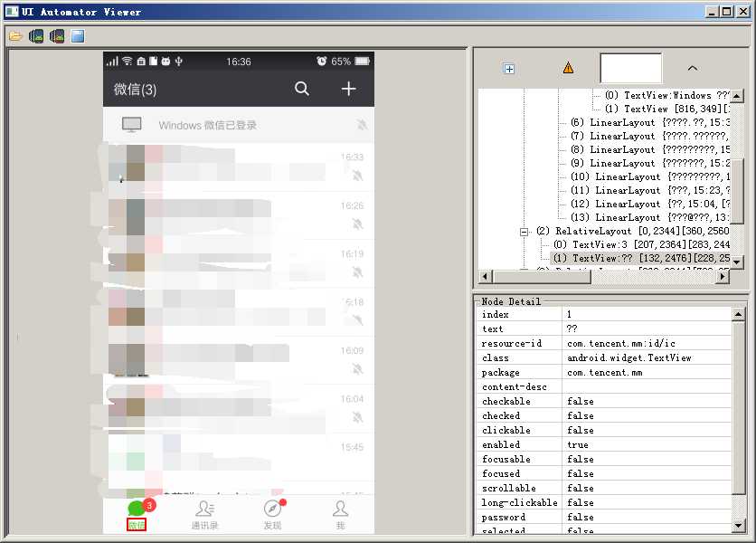Select the 15:45 timestamp in the chat list
Screen dimensions: 756x543
(352, 447)
